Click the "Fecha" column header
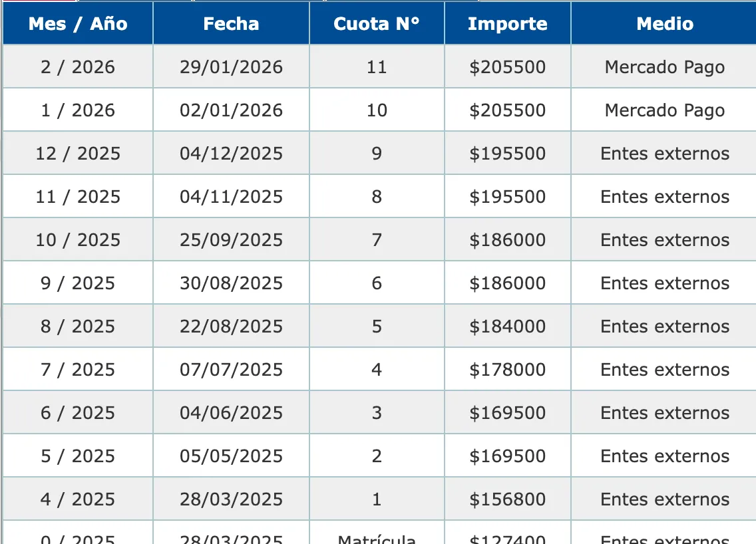756x544 pixels. pyautogui.click(x=231, y=24)
